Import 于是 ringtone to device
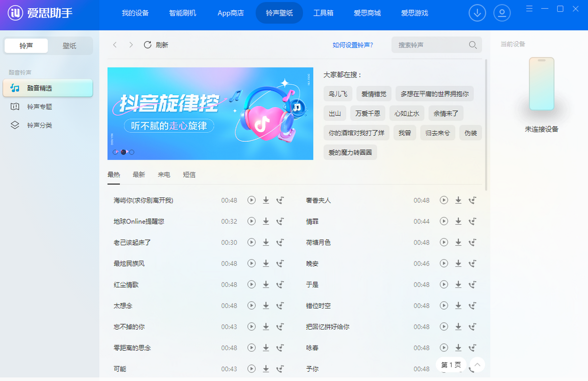The image size is (588, 381). [x=473, y=285]
